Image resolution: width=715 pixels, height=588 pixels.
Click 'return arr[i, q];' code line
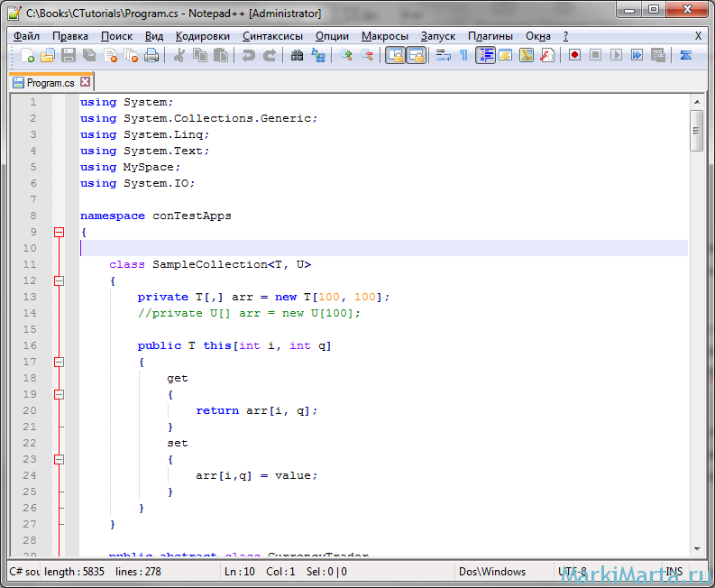point(257,410)
